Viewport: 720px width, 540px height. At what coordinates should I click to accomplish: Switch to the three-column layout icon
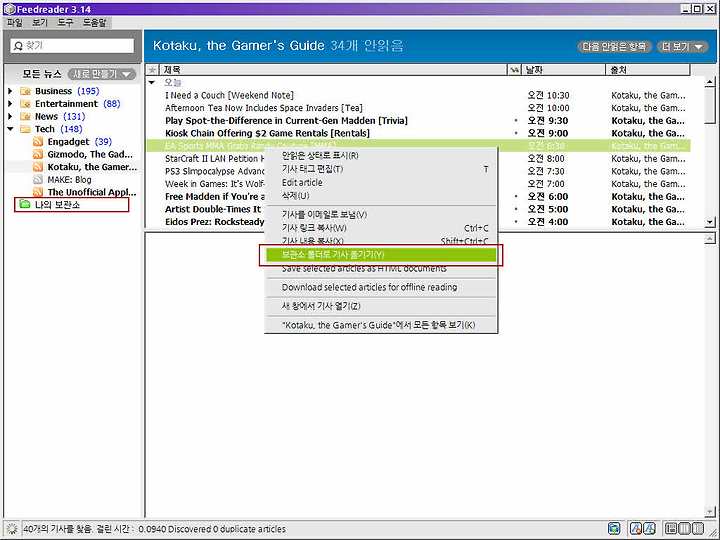click(x=684, y=529)
